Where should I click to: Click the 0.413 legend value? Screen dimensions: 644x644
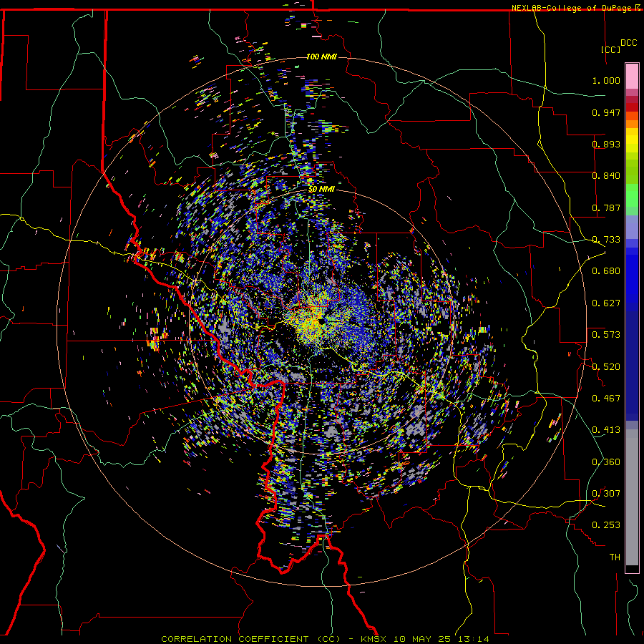606,430
